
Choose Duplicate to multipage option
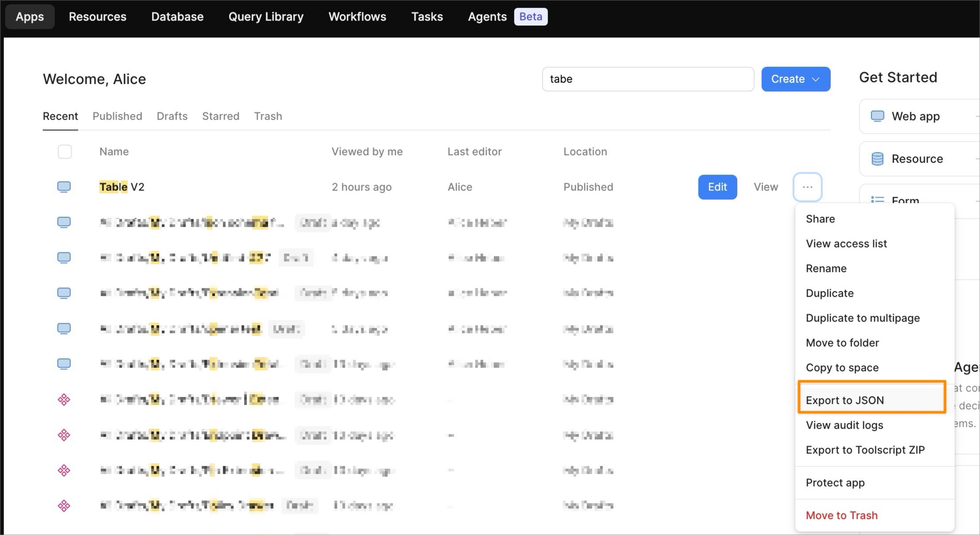(x=874, y=318)
